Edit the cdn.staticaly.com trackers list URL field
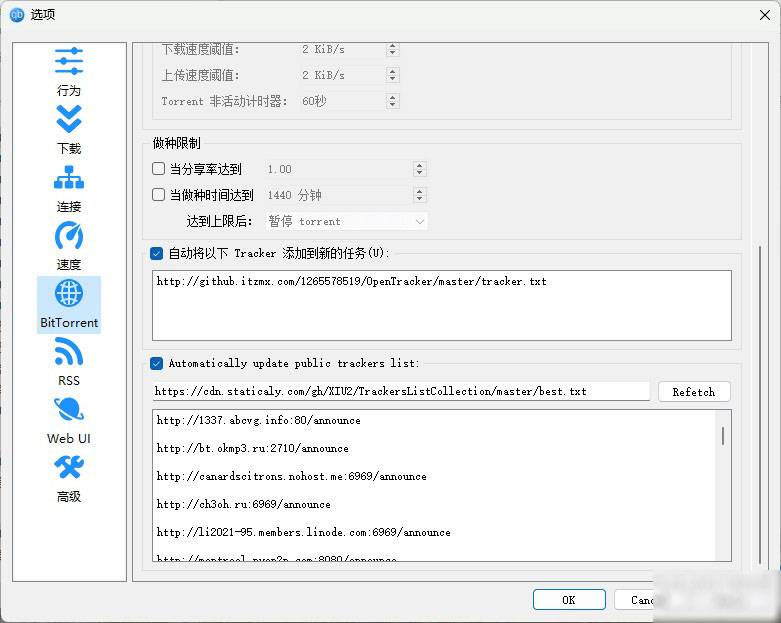The height and width of the screenshot is (623, 781). click(401, 391)
